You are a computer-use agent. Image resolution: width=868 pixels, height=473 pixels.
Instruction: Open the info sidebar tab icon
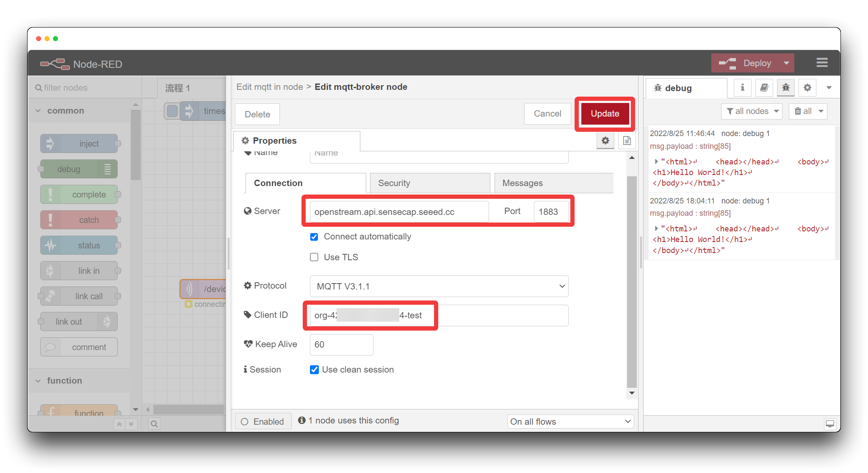742,88
